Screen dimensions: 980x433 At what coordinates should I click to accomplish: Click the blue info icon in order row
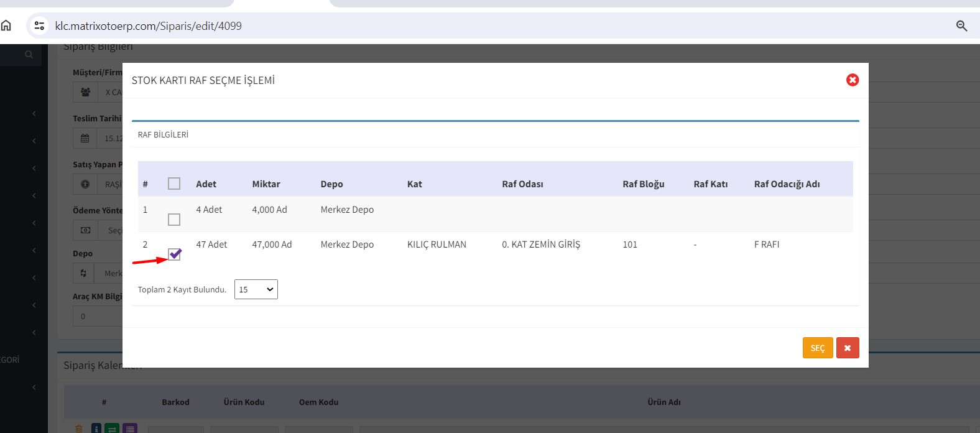click(x=96, y=428)
